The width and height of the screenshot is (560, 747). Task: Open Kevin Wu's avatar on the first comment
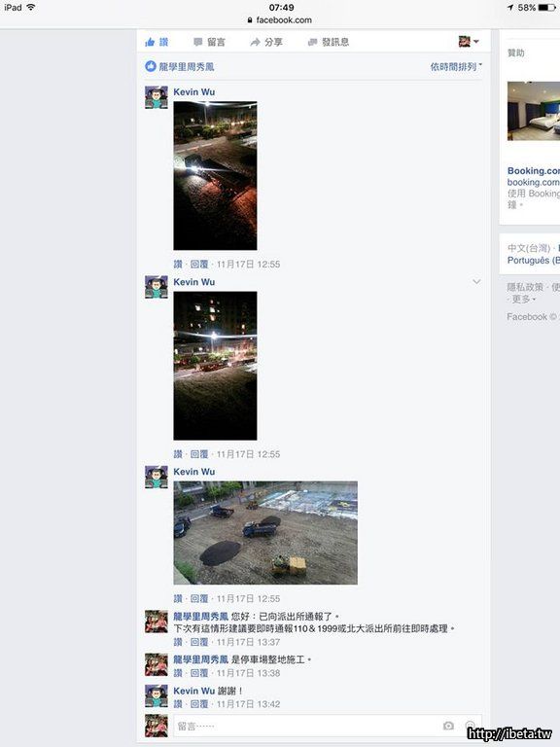coord(157,97)
